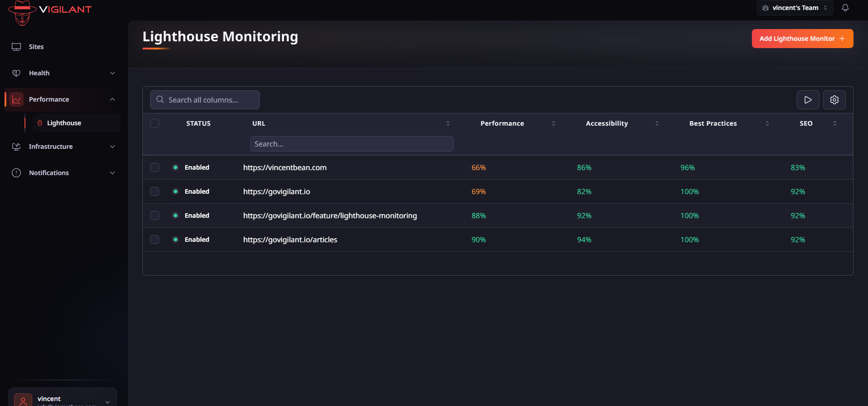Click the Health heart icon
868x406 pixels.
[16, 73]
